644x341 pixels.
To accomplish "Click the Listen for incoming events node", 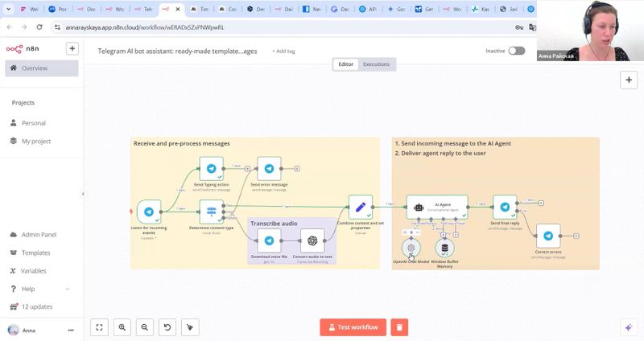I will [149, 212].
